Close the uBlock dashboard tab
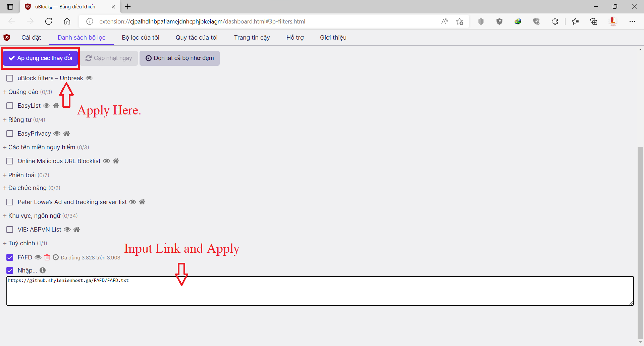 pos(113,7)
